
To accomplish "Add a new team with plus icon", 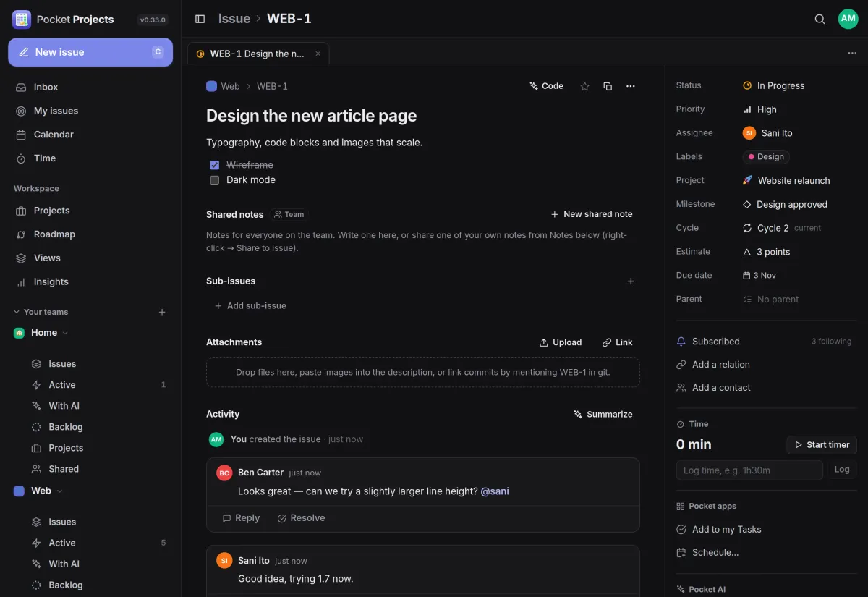I will [x=162, y=312].
